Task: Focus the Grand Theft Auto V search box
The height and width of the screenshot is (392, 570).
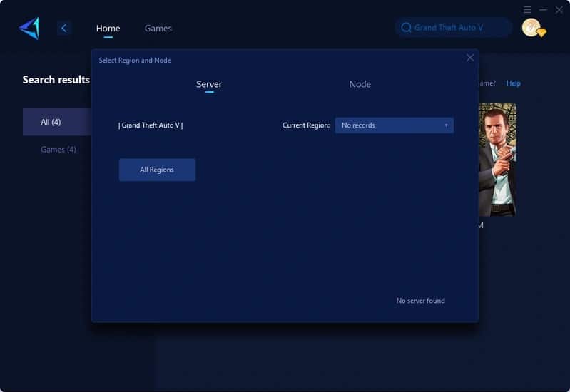Action: coord(454,28)
